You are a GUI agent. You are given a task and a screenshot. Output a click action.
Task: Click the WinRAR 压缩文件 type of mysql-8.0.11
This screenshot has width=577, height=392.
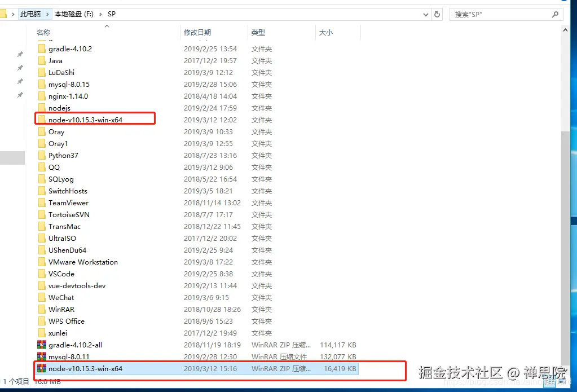[279, 356]
